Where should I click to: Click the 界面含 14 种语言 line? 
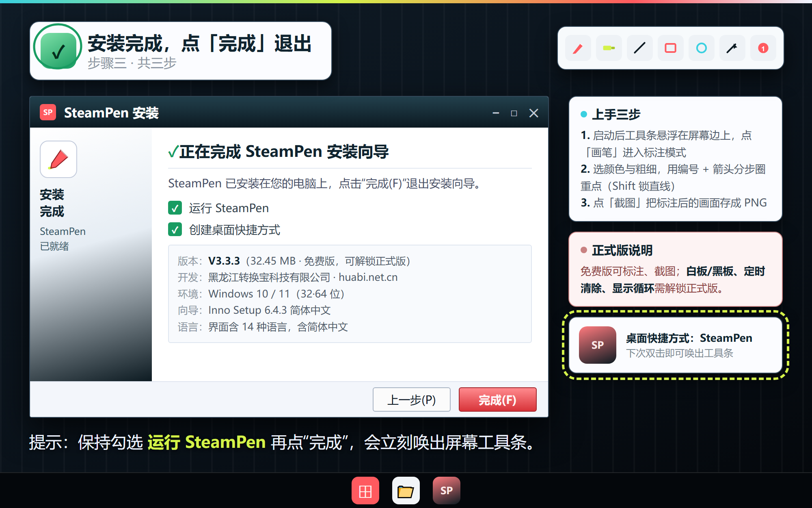(x=263, y=327)
